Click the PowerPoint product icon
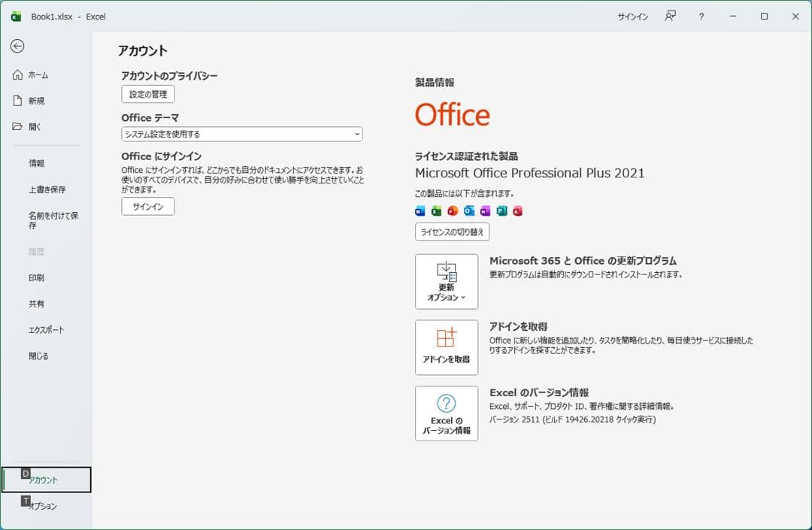Viewport: 812px width, 530px height. pos(452,211)
